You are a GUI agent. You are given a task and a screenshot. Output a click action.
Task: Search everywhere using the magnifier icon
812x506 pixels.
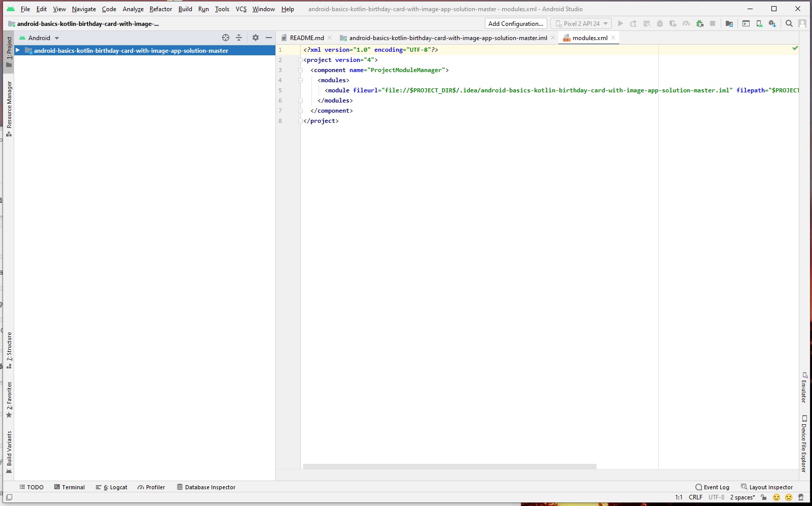coord(789,24)
